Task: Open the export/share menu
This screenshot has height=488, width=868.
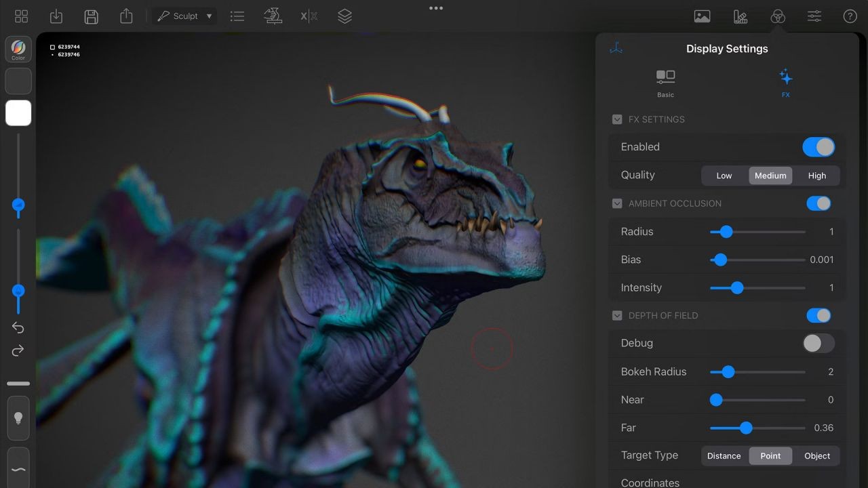Action: pos(126,16)
